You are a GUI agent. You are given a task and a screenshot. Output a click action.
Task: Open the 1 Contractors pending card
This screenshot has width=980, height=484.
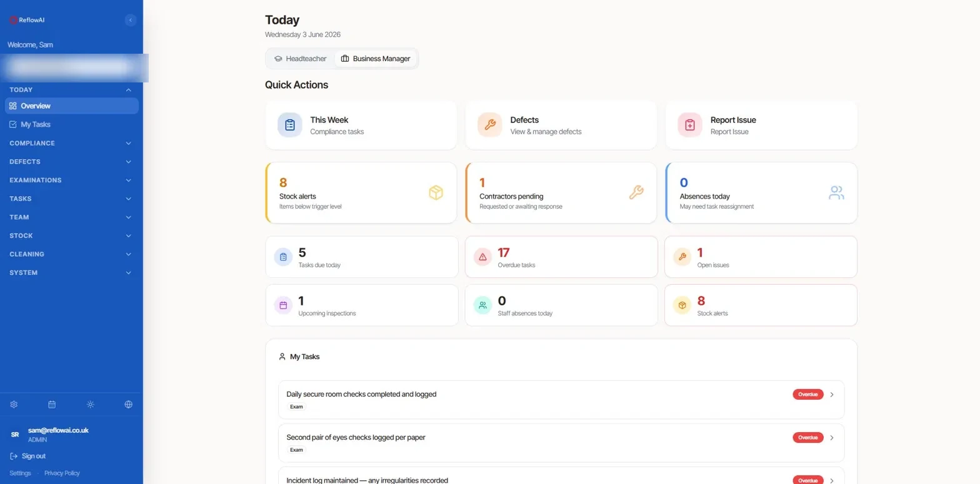(x=561, y=193)
